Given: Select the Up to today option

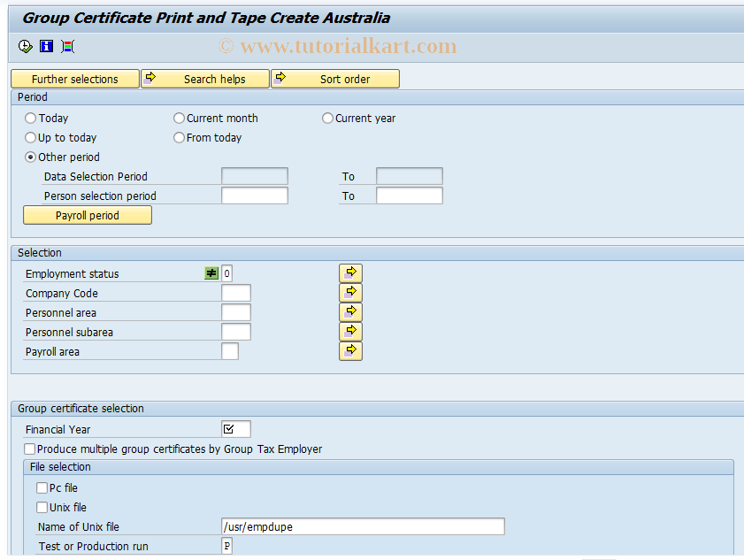Looking at the screenshot, I should coord(30,137).
